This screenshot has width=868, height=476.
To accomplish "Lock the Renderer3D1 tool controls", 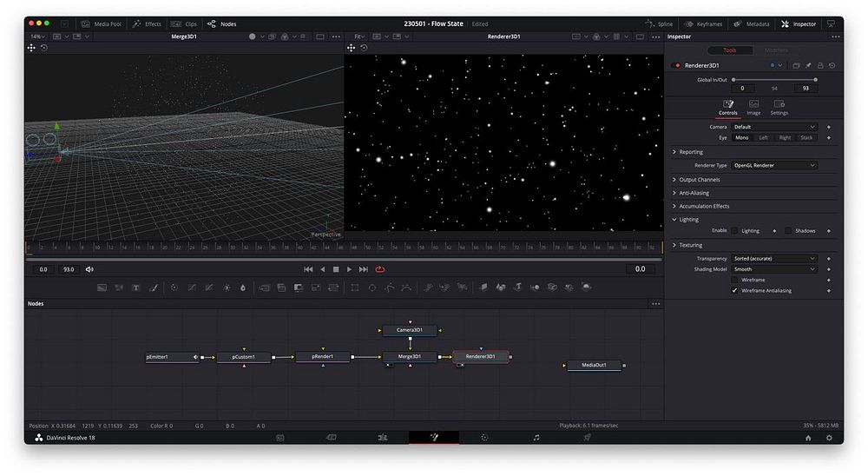I will click(x=820, y=65).
